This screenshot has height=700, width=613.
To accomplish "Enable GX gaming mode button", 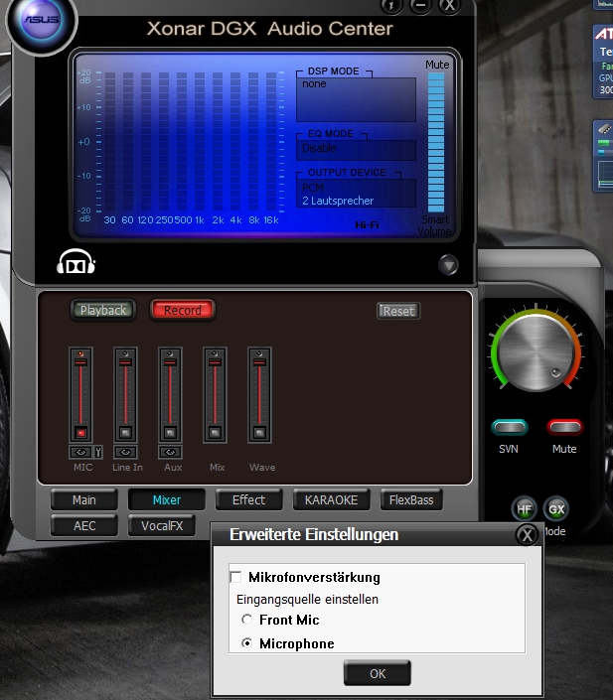I will pos(556,509).
